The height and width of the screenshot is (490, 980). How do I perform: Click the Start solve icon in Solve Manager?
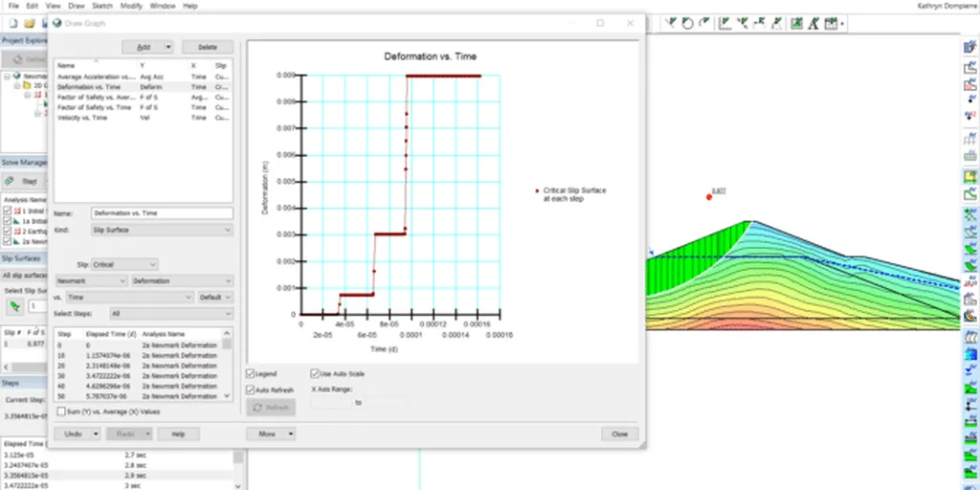click(x=9, y=181)
